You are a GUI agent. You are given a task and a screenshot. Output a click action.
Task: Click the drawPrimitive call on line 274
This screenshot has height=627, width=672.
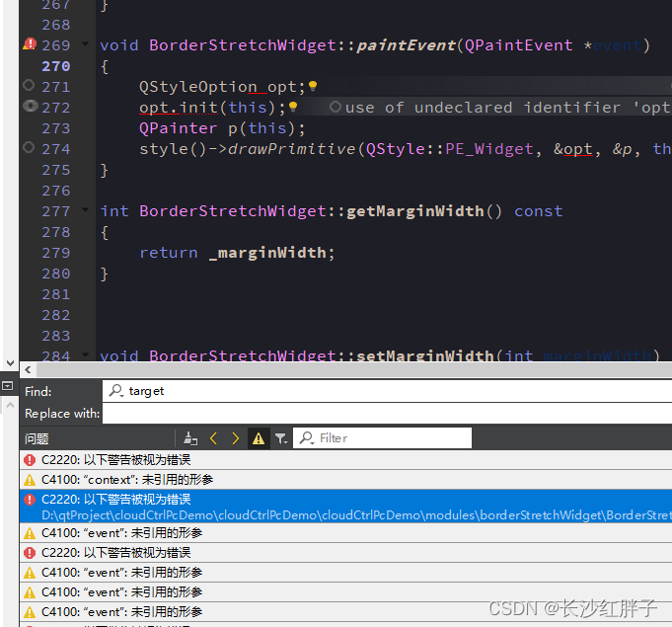pyautogui.click(x=291, y=149)
